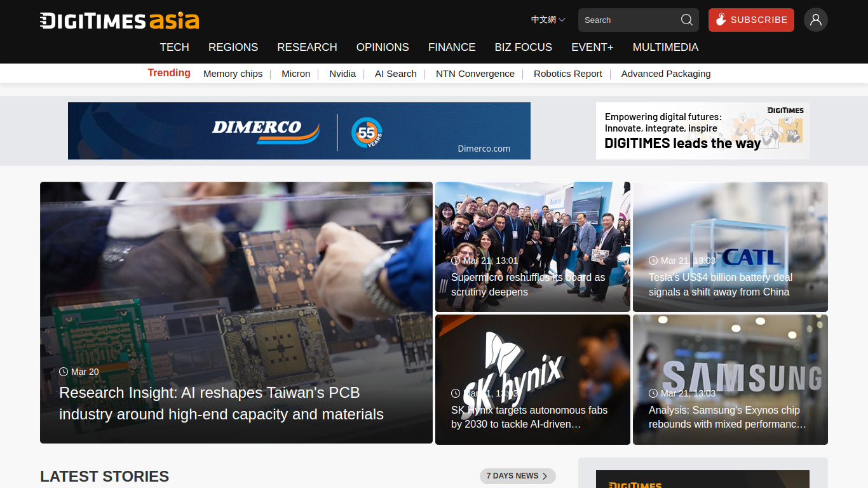Open the Samsung Exynos chip analysis article
This screenshot has height=488, width=868.
click(728, 417)
